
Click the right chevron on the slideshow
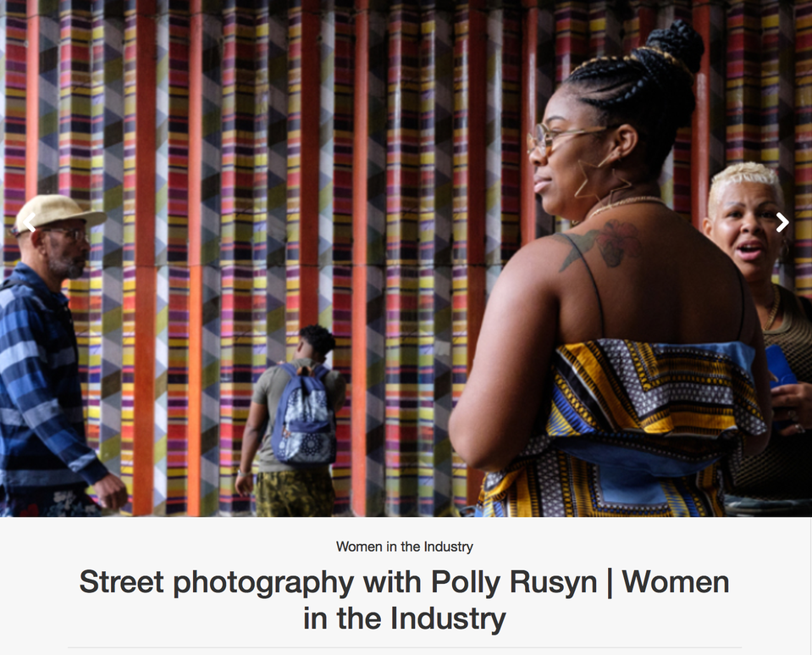click(782, 222)
